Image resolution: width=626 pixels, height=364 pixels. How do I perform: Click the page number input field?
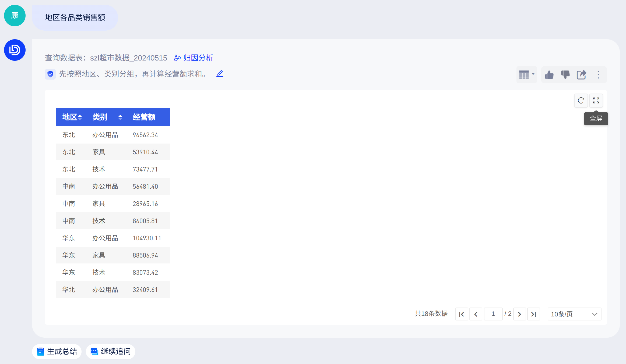tap(493, 314)
